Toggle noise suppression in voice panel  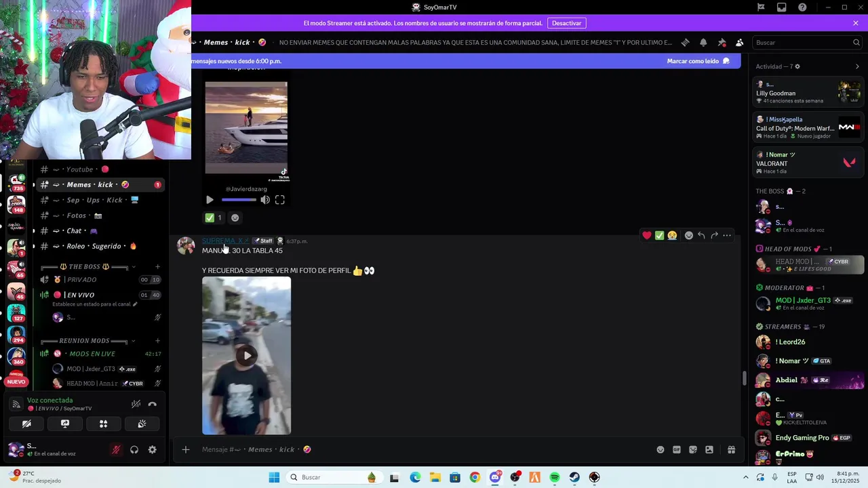(136, 404)
